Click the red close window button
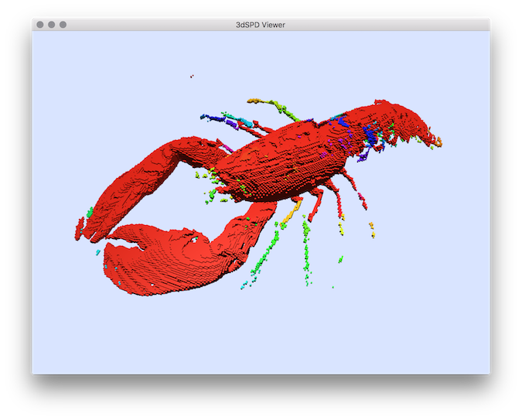 pyautogui.click(x=40, y=25)
